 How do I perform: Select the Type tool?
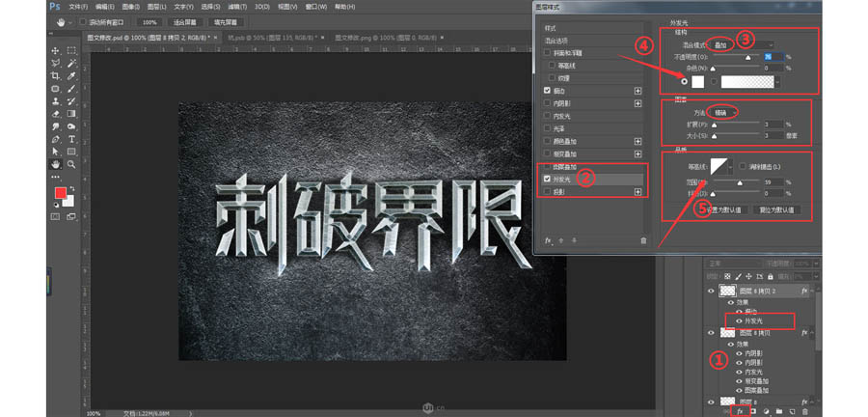71,139
